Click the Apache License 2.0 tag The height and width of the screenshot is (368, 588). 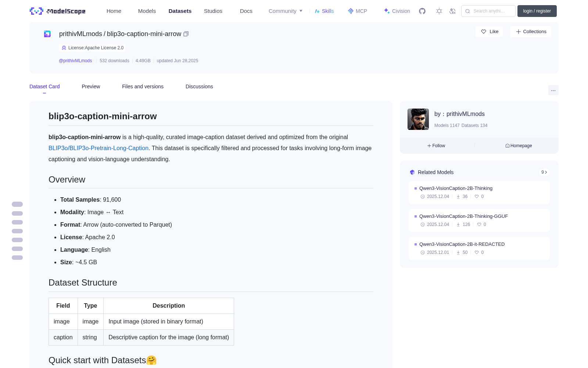coord(92,48)
